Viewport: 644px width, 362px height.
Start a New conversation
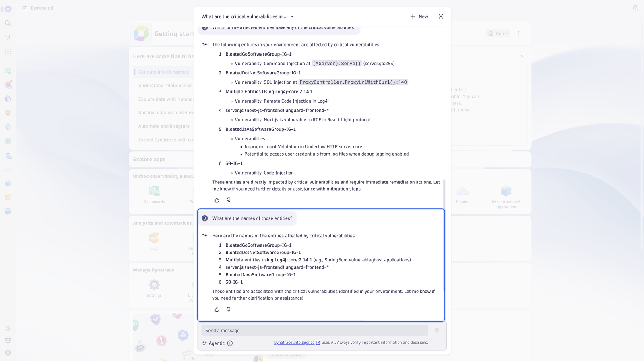click(x=419, y=16)
